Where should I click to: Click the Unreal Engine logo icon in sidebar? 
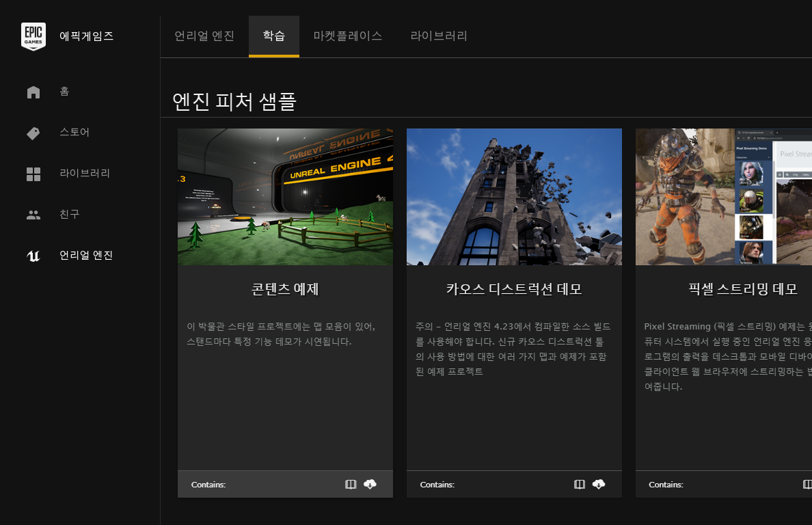coord(33,256)
